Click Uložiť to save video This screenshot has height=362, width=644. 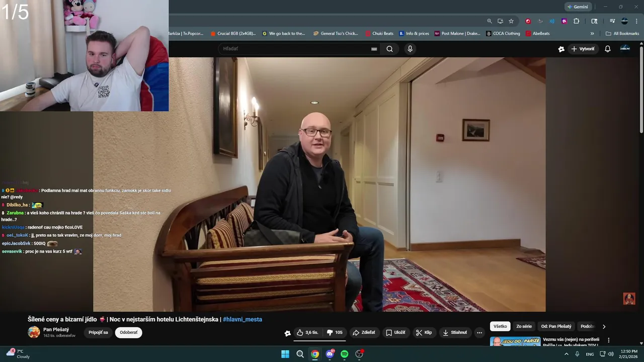click(x=395, y=332)
